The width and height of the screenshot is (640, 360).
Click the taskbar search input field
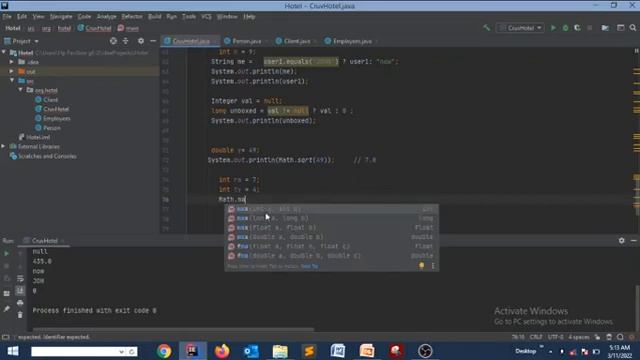[74, 351]
